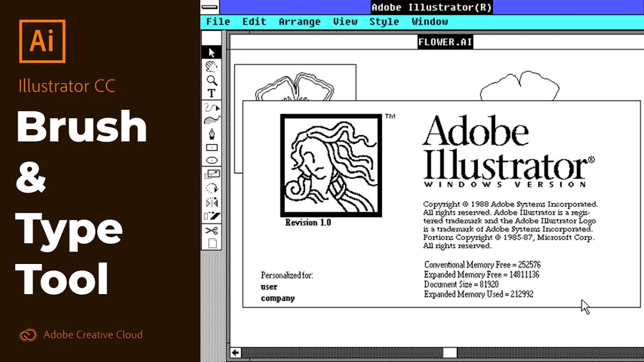This screenshot has width=644, height=362.
Task: Click the Portions Copyright Microsoft Corp. line
Action: pyautogui.click(x=509, y=237)
